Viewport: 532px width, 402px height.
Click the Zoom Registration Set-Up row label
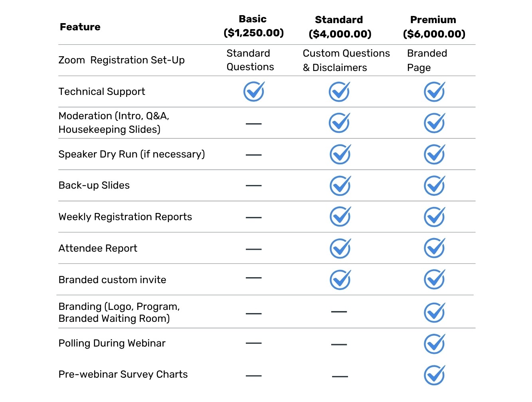pyautogui.click(x=121, y=60)
